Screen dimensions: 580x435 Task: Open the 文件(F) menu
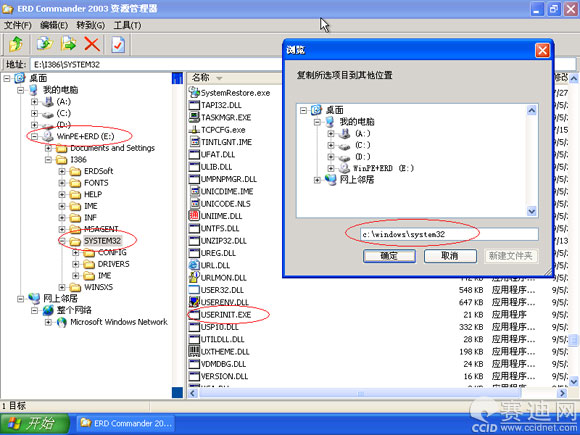(17, 25)
